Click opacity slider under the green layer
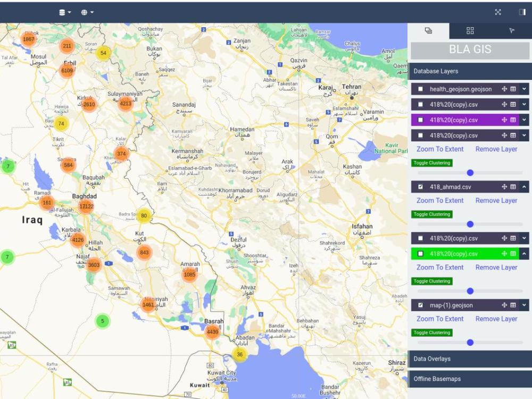The image size is (532, 399). [x=470, y=291]
